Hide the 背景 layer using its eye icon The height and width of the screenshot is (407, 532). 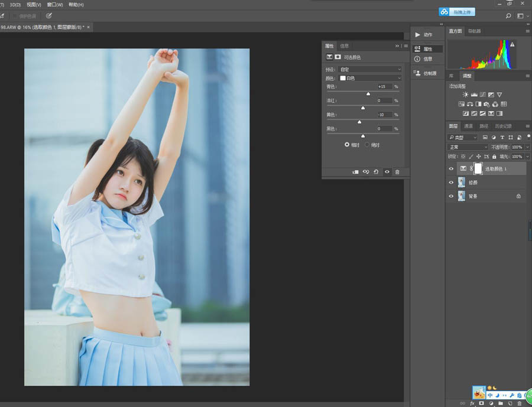452,196
